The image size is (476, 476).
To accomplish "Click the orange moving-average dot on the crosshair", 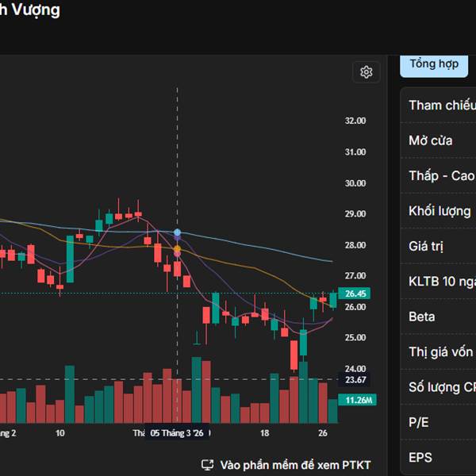I will click(x=177, y=250).
